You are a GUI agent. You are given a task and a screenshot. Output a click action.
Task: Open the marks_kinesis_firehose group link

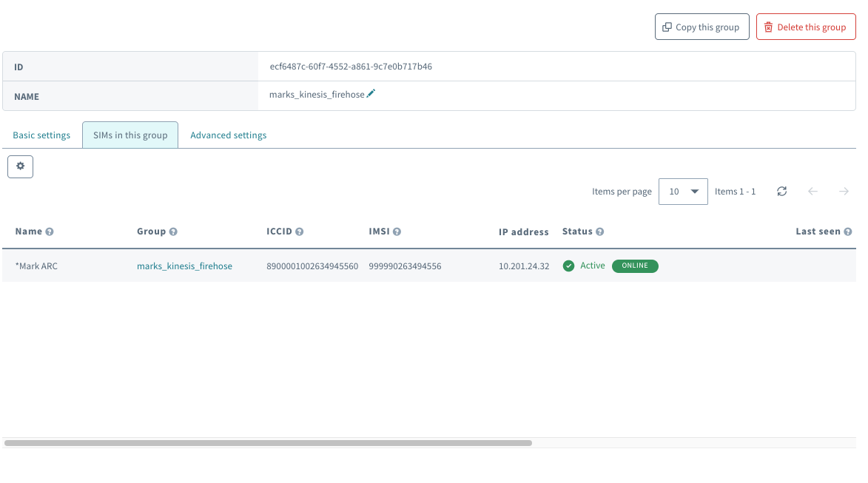pos(184,266)
